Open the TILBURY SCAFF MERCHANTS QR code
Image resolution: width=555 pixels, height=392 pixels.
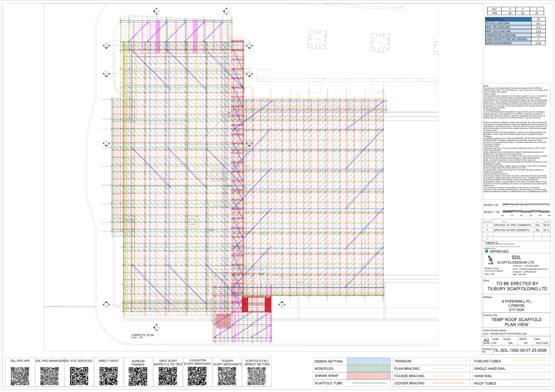click(227, 376)
